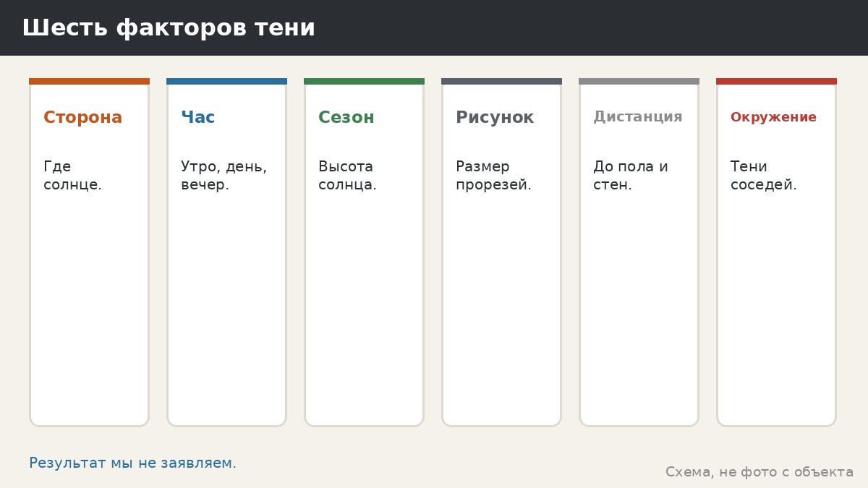Select the text 'Тени соседей.'
The height and width of the screenshot is (488, 868).
763,176
